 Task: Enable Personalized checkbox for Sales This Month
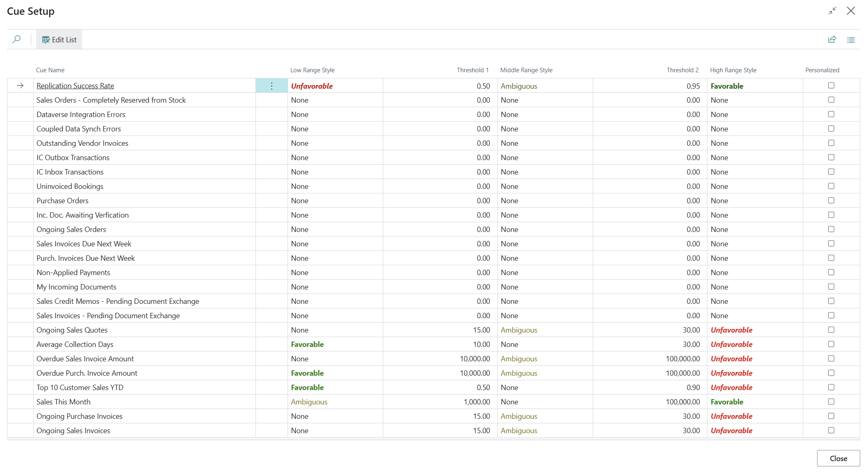click(x=831, y=402)
